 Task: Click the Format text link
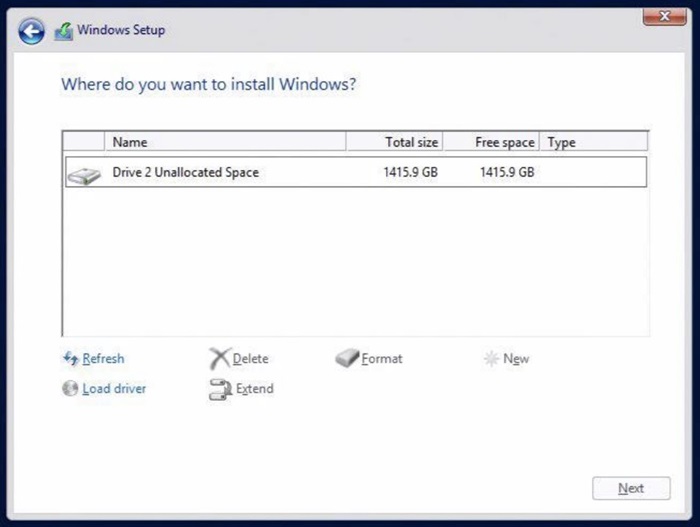[382, 359]
